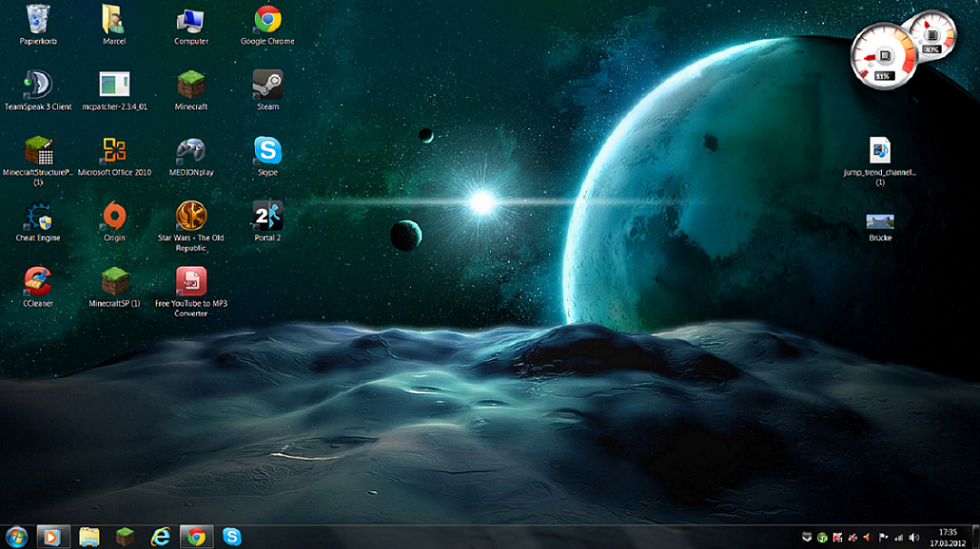Viewport: 980px width, 549px height.
Task: Select the Brücke image thumbnail
Action: pos(879,222)
